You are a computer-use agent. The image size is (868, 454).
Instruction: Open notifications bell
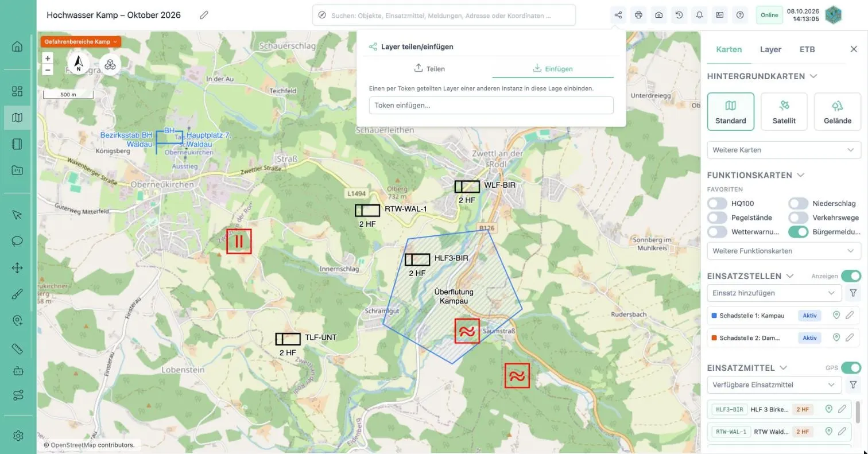click(699, 15)
